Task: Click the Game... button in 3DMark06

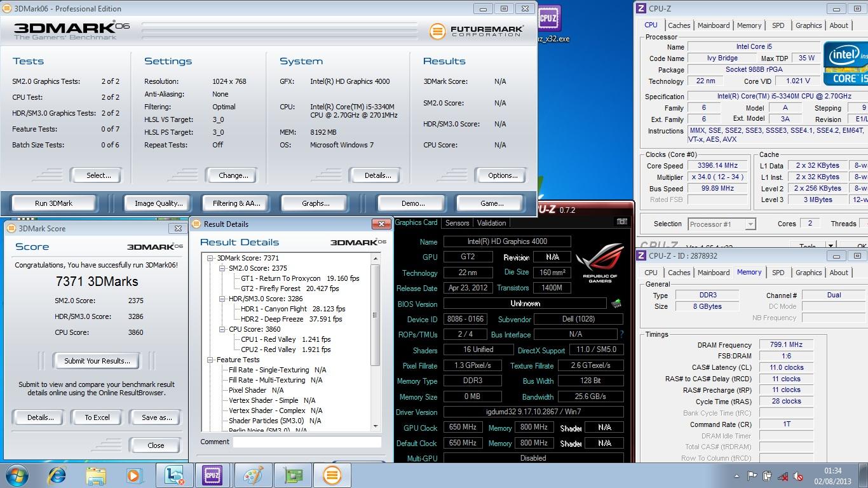Action: [492, 203]
